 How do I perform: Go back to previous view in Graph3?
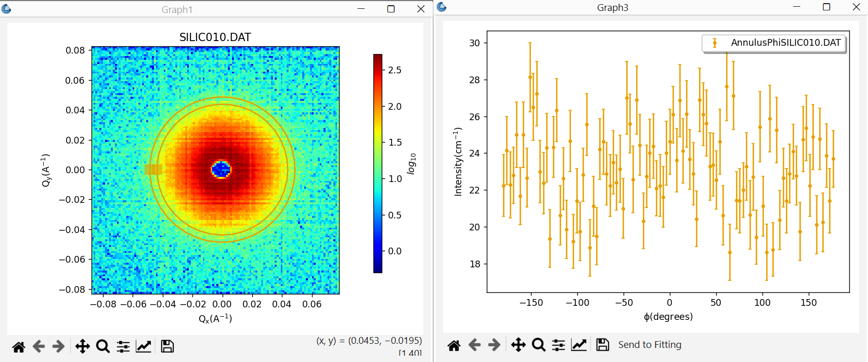474,345
